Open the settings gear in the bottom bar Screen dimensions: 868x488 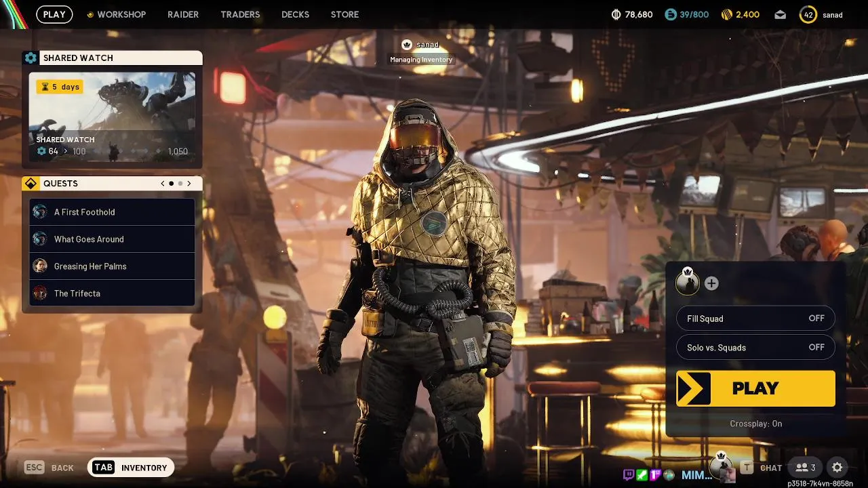[837, 467]
